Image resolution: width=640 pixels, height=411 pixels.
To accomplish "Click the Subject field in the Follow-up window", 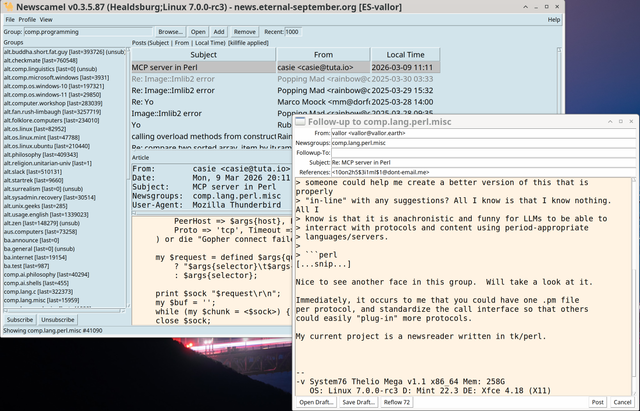I will click(483, 162).
